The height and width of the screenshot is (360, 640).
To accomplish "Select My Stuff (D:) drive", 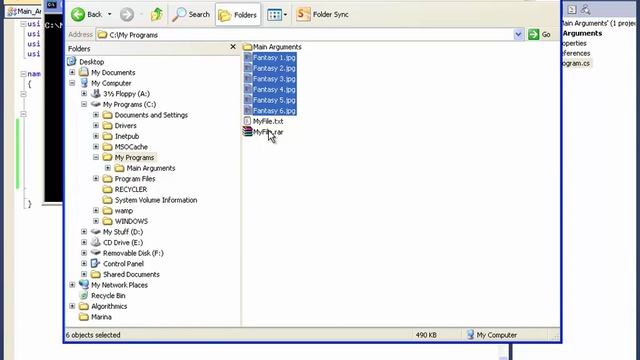I will pos(123,231).
